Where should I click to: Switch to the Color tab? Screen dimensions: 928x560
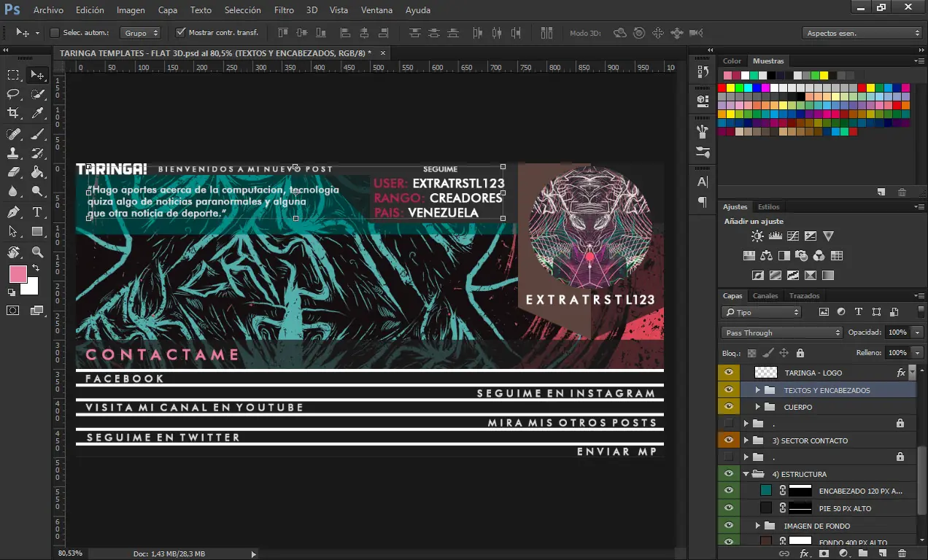pos(732,61)
